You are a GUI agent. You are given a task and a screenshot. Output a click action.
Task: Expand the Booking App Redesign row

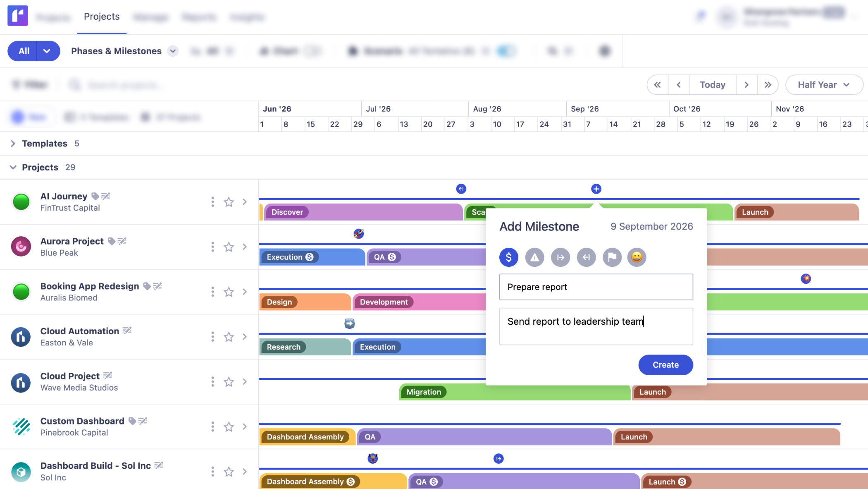coord(245,292)
